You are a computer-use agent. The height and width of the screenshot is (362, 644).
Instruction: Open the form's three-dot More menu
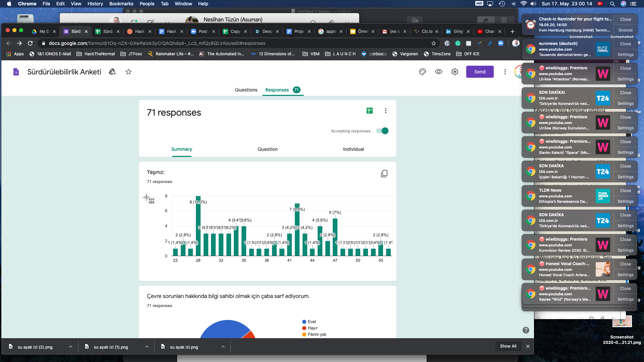(505, 72)
